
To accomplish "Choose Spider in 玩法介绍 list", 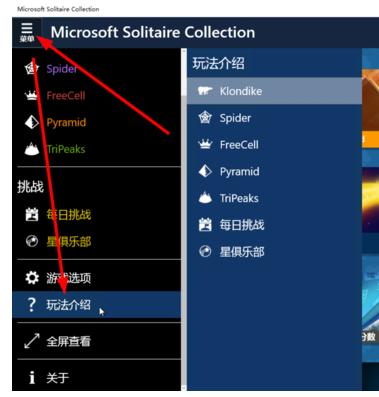I will pos(274,118).
